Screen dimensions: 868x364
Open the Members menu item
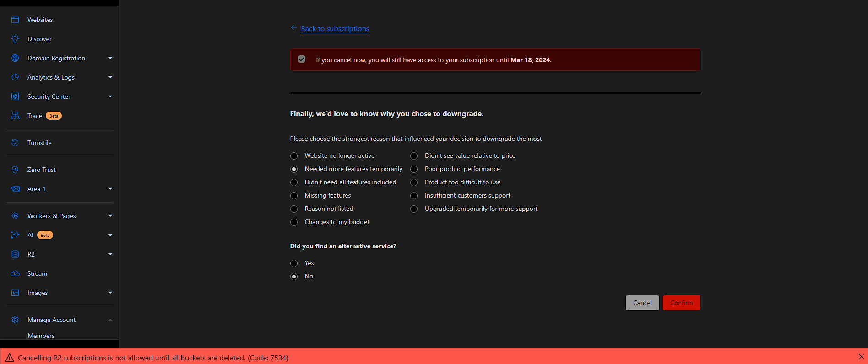(41, 336)
